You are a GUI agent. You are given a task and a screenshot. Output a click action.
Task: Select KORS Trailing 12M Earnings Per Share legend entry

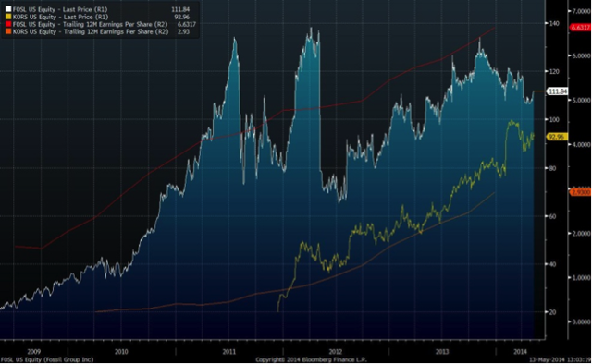tap(91, 32)
